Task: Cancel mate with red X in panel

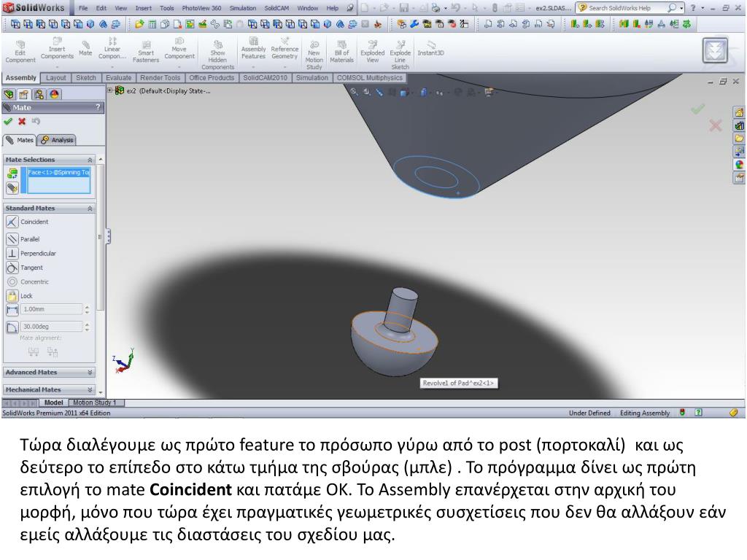Action: tap(22, 122)
